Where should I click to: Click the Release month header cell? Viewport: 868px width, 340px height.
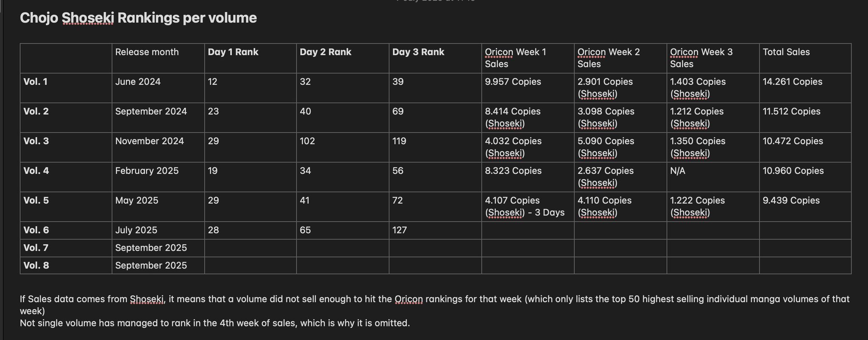[x=158, y=58]
